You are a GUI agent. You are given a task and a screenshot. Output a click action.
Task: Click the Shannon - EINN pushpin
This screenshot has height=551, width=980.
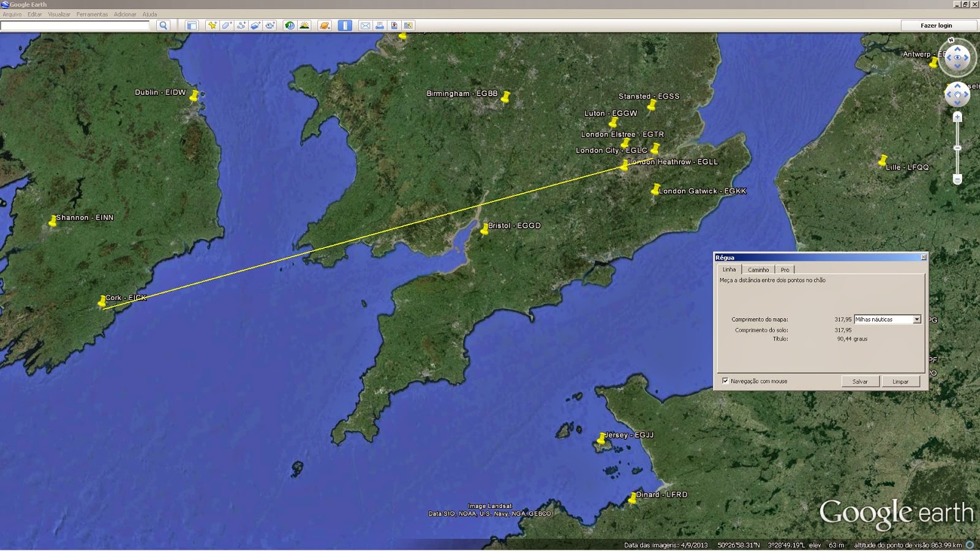coord(53,221)
